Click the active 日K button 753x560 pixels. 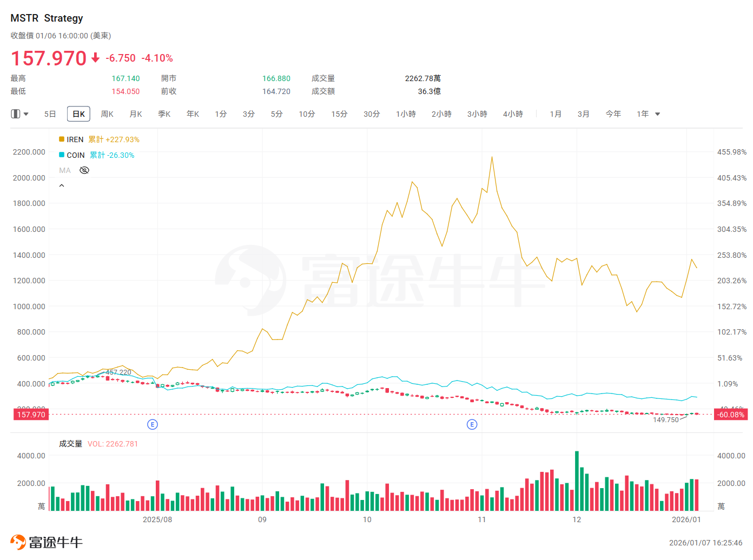tap(78, 114)
